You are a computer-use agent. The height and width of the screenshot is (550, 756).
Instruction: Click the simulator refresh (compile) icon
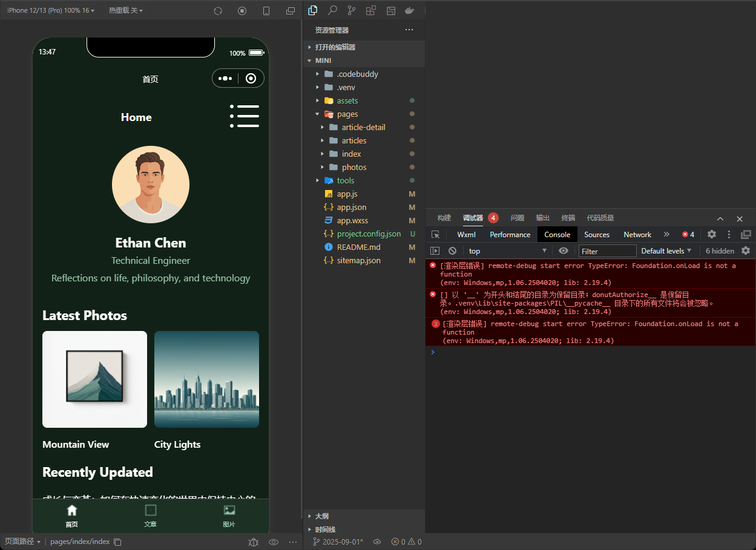pyautogui.click(x=218, y=11)
